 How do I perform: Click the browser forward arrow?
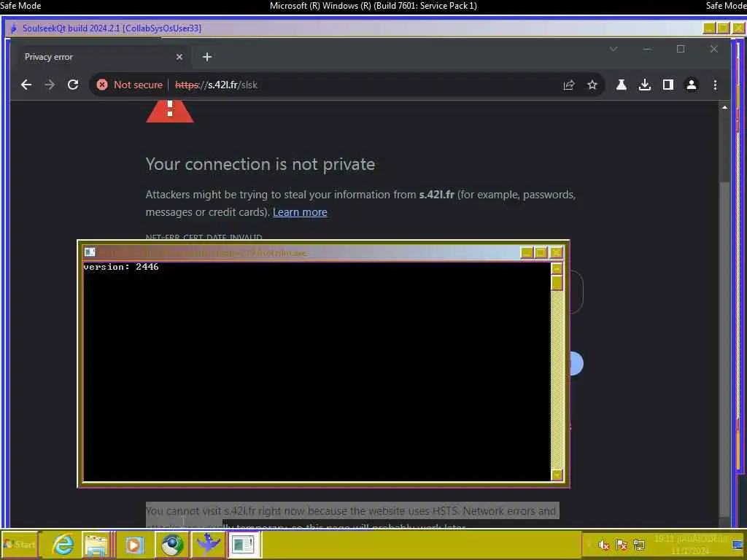tap(50, 85)
